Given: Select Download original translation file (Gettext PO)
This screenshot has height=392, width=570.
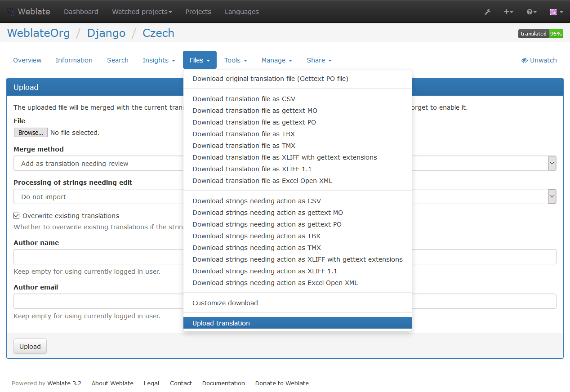Looking at the screenshot, I should point(298,79).
